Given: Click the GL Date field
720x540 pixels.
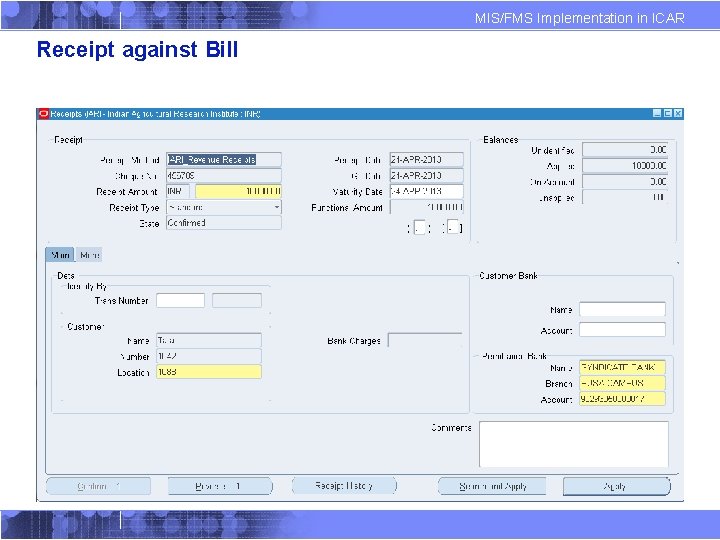Looking at the screenshot, I should coord(427,175).
